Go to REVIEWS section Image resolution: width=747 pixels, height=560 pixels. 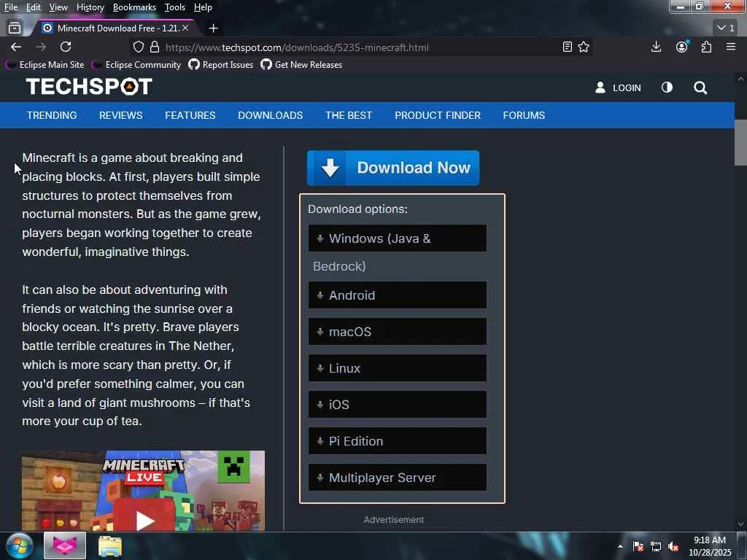point(120,115)
